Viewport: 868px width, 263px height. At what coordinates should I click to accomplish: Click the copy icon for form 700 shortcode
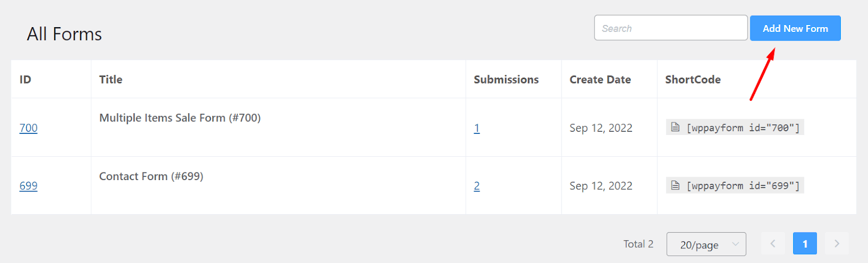[675, 127]
